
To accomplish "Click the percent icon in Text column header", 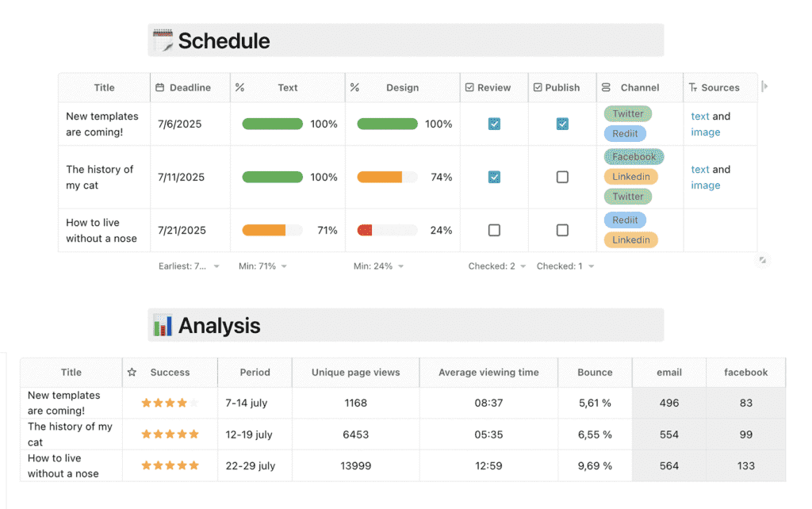I will pyautogui.click(x=239, y=88).
